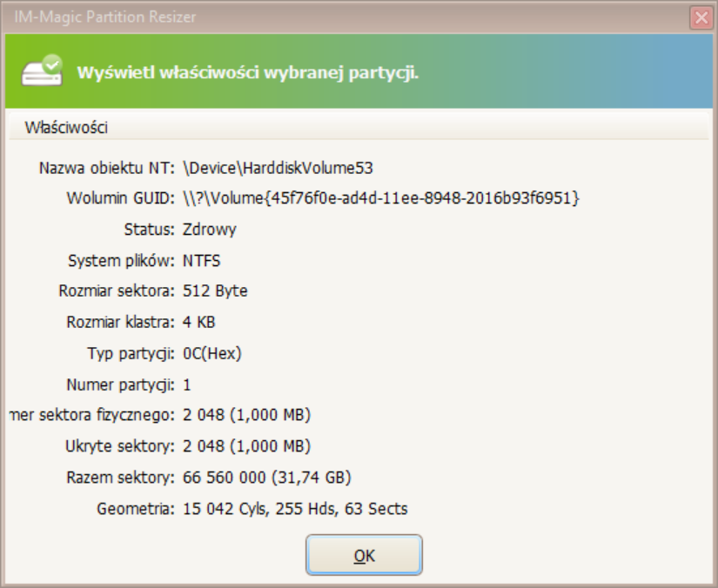Click the label Geometria
The width and height of the screenshot is (718, 588).
click(136, 509)
